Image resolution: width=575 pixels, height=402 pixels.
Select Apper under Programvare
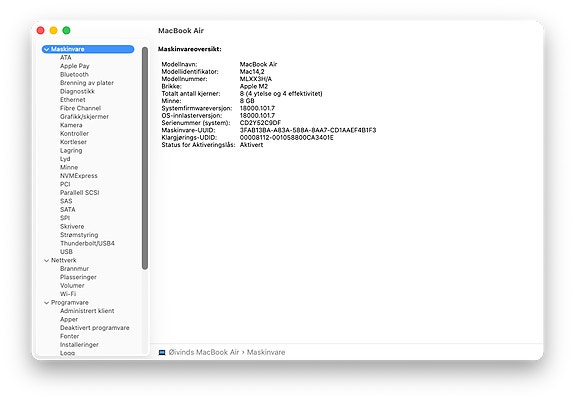pyautogui.click(x=69, y=319)
